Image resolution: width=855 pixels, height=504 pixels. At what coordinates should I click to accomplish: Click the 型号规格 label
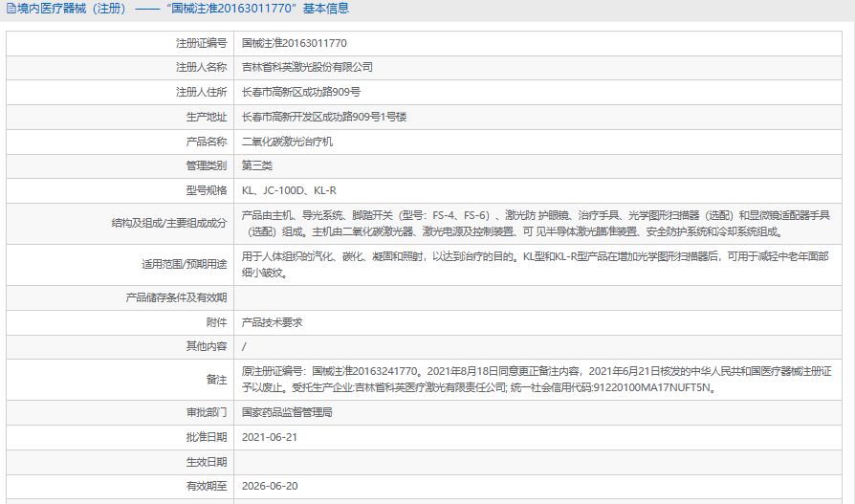(x=207, y=190)
